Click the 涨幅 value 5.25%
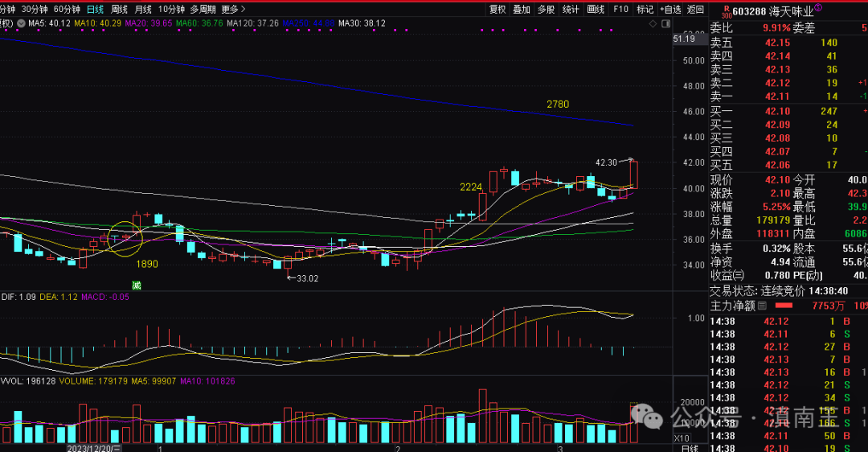The height and width of the screenshot is (452, 868). click(x=776, y=207)
